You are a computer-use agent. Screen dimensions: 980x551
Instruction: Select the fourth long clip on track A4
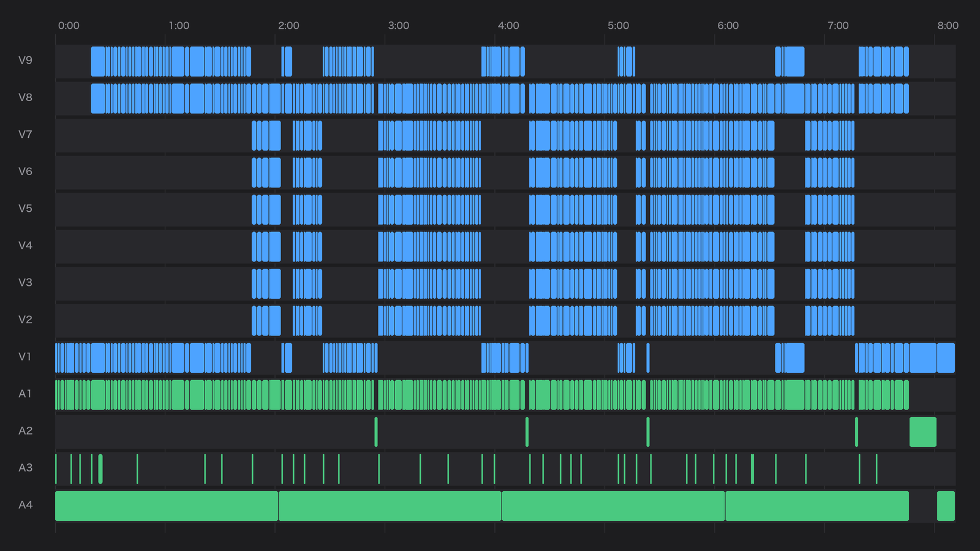coord(817,506)
